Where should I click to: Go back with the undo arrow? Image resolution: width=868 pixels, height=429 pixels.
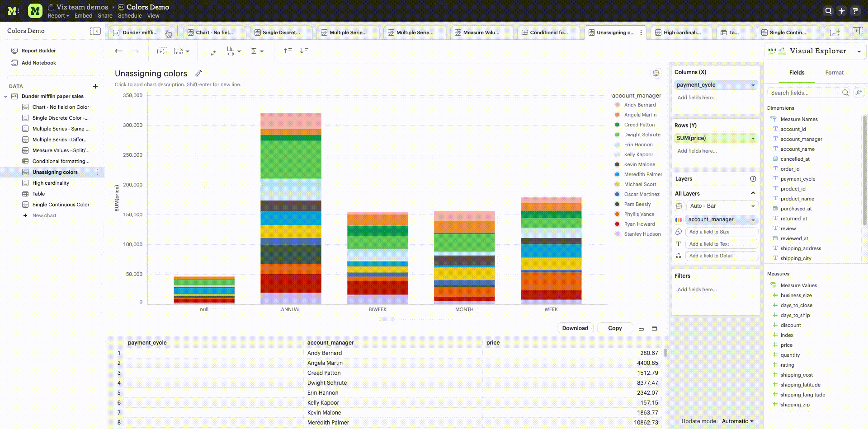118,51
